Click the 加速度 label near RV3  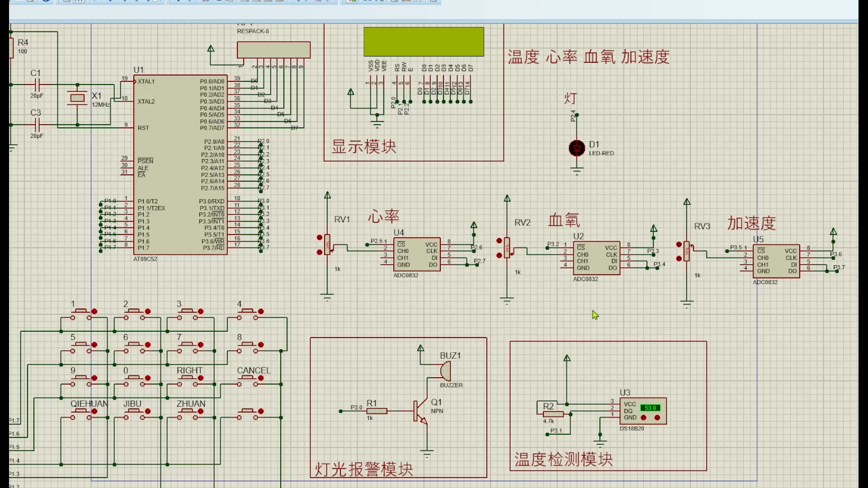pos(751,223)
